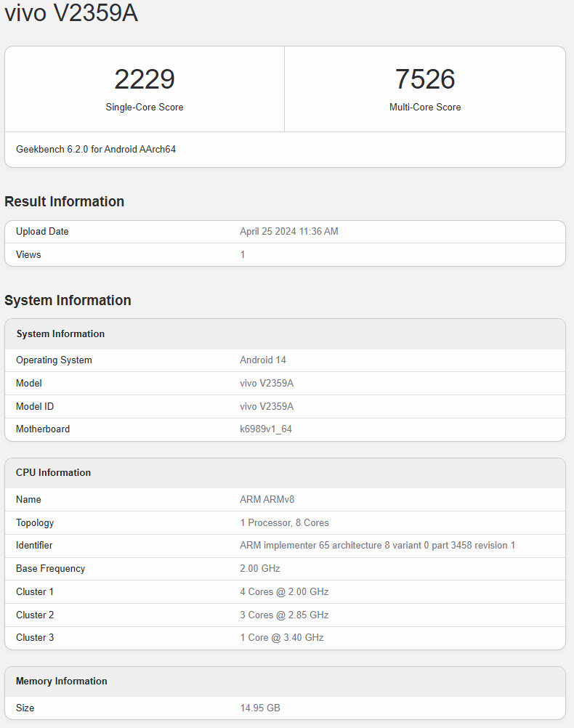Click the Result Information heading

(x=64, y=201)
